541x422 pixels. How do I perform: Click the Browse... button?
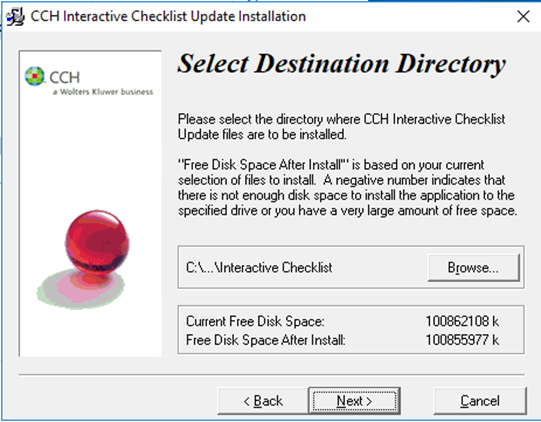pos(473,267)
